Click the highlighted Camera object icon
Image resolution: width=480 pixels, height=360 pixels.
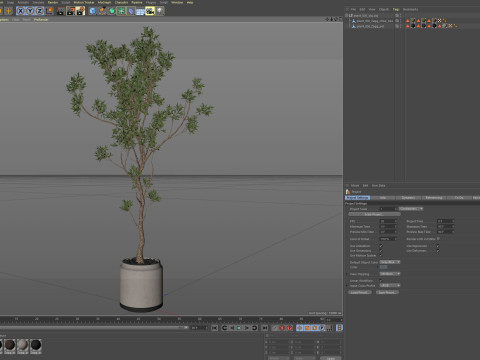click(x=150, y=11)
